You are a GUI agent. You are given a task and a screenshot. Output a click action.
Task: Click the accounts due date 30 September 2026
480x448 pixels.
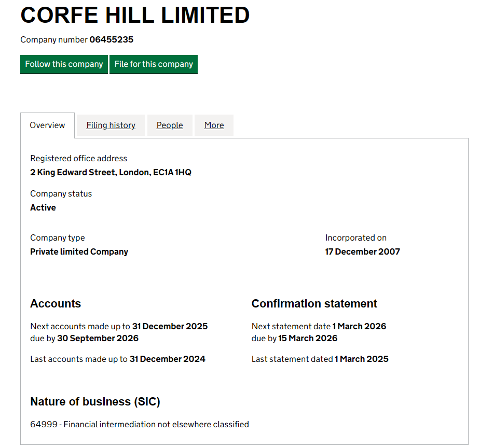(x=98, y=339)
